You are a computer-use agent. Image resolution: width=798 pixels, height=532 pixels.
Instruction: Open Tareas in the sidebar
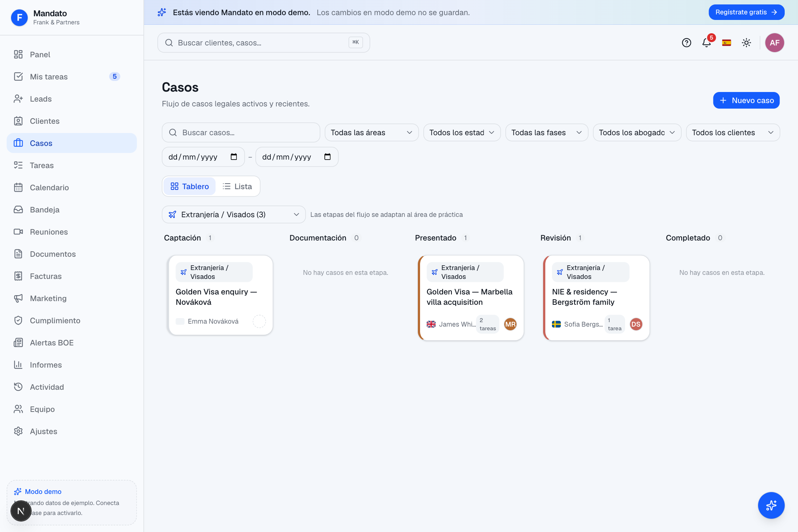72,165
